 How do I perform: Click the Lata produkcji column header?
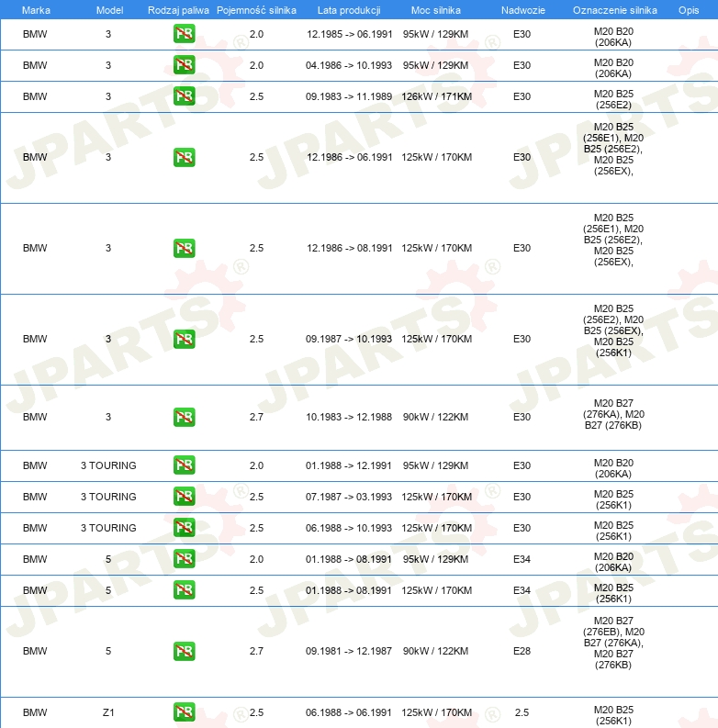coord(349,10)
